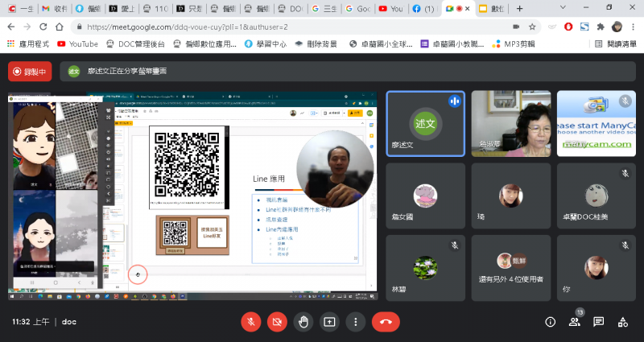Open the Chrome profile avatar
The height and width of the screenshot is (342, 644).
[617, 27]
